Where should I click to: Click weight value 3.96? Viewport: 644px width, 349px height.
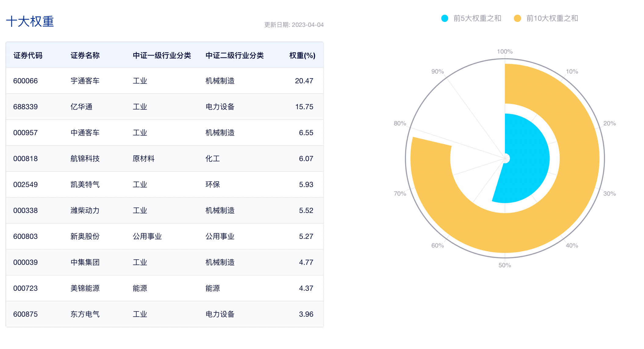pyautogui.click(x=306, y=314)
